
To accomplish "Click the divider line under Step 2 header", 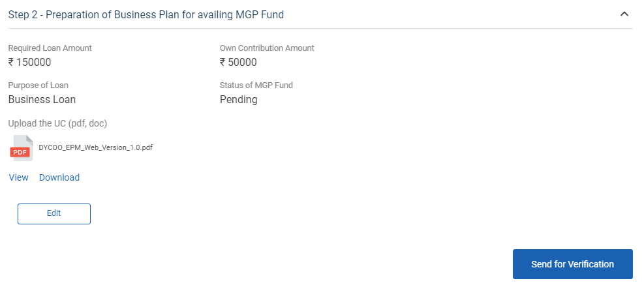I will point(320,28).
